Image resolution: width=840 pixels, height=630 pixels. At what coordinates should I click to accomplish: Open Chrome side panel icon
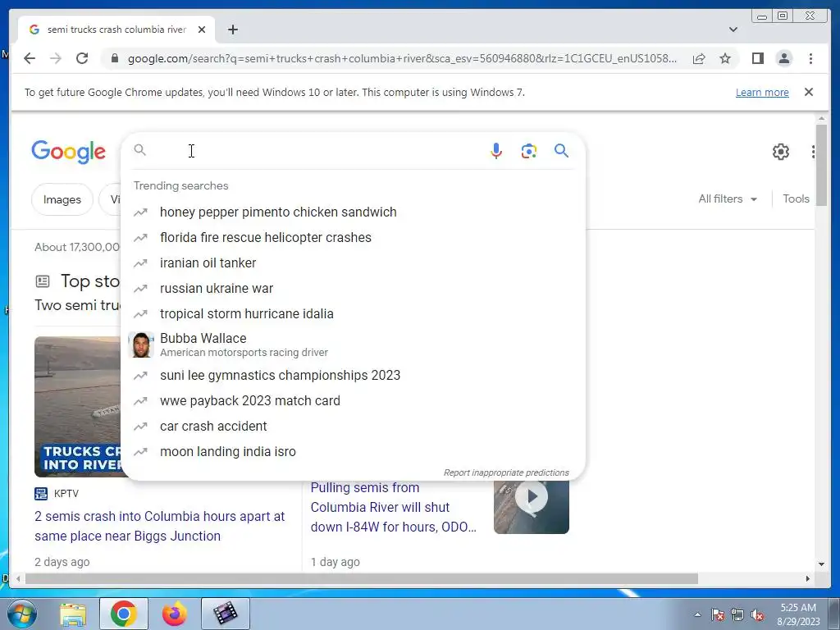(x=757, y=58)
